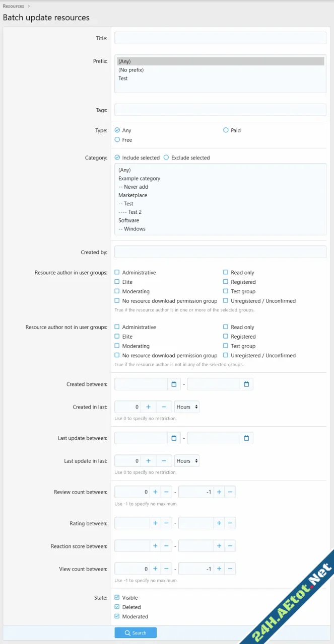The height and width of the screenshot is (644, 334).
Task: Click the Search button
Action: point(136,633)
